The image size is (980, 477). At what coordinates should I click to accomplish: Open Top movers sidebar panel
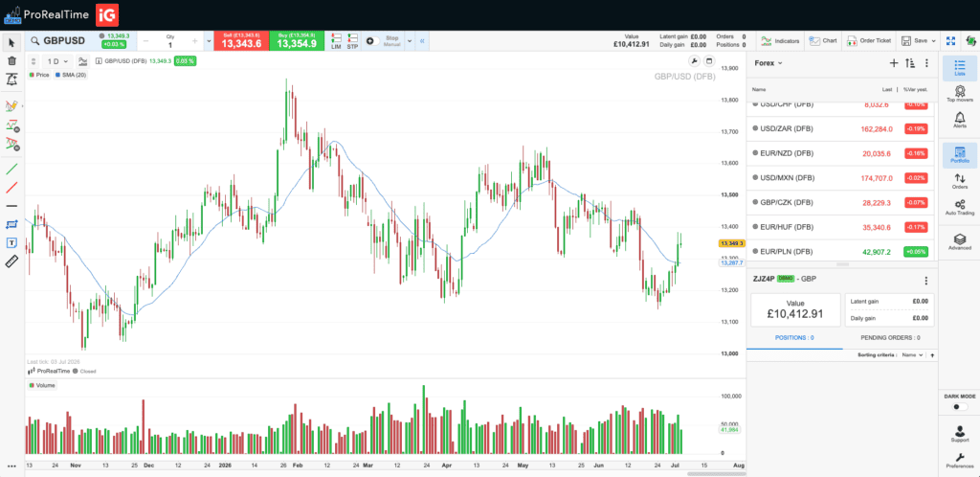click(959, 94)
